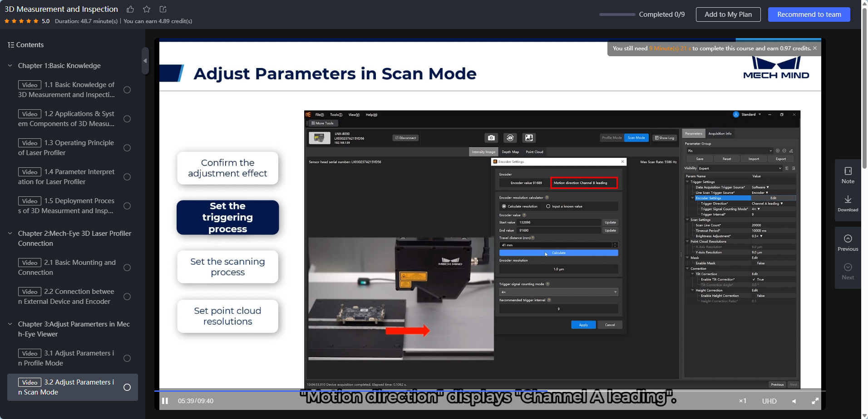Toggle completion circle for lesson 3.2

[x=127, y=387]
